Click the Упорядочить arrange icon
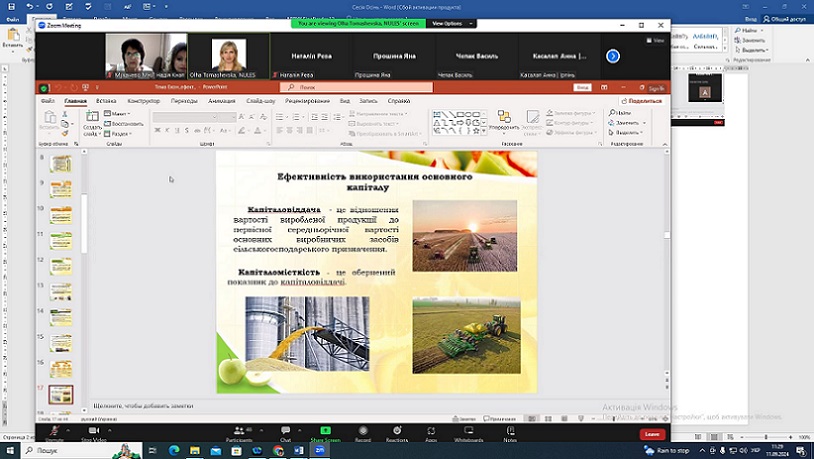Screen dimensions: 814x459 (x=504, y=120)
